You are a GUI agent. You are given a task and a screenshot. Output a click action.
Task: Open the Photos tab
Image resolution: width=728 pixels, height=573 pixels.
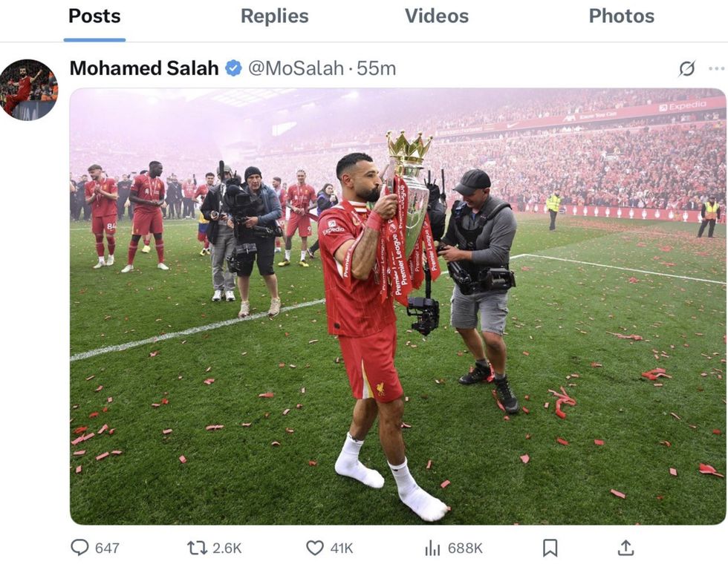pos(622,16)
